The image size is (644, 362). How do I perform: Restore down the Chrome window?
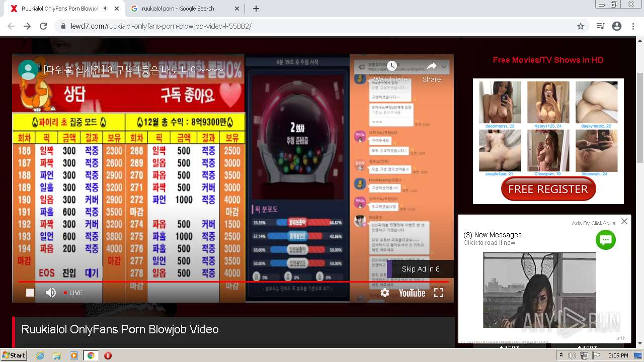pyautogui.click(x=614, y=5)
